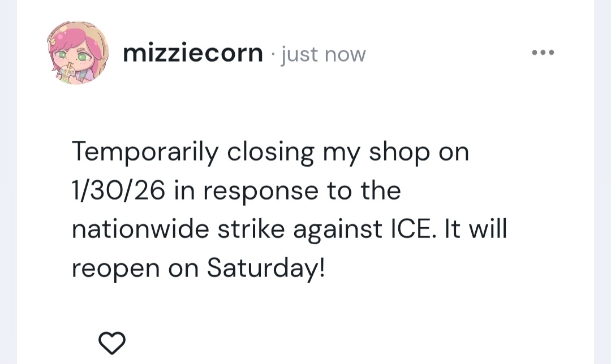Click the dot separator before the timestamp
The width and height of the screenshot is (611, 364).
click(x=273, y=55)
